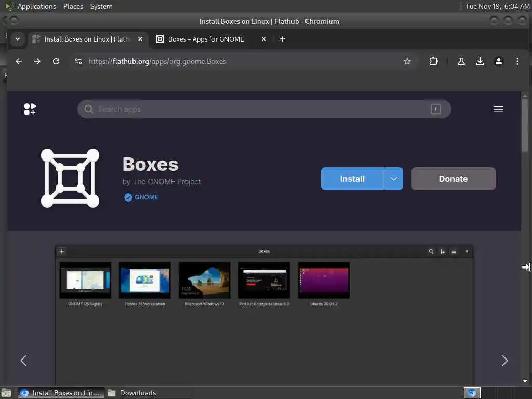Click the address bar URL
The height and width of the screenshot is (399, 532).
tap(157, 61)
